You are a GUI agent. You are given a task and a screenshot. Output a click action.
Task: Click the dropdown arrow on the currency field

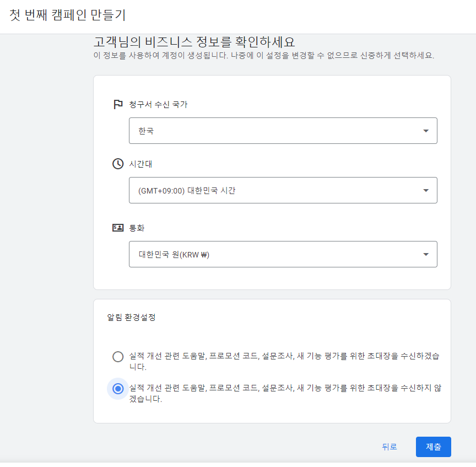[x=425, y=254]
